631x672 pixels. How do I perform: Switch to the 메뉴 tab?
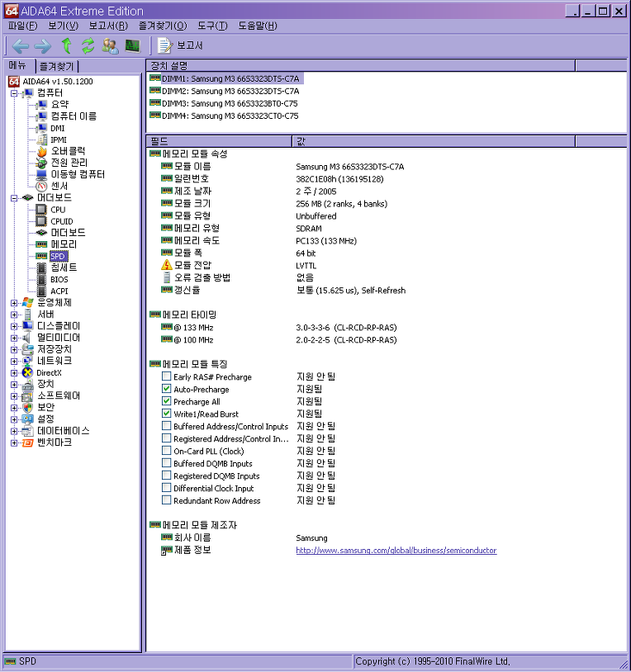coord(17,65)
